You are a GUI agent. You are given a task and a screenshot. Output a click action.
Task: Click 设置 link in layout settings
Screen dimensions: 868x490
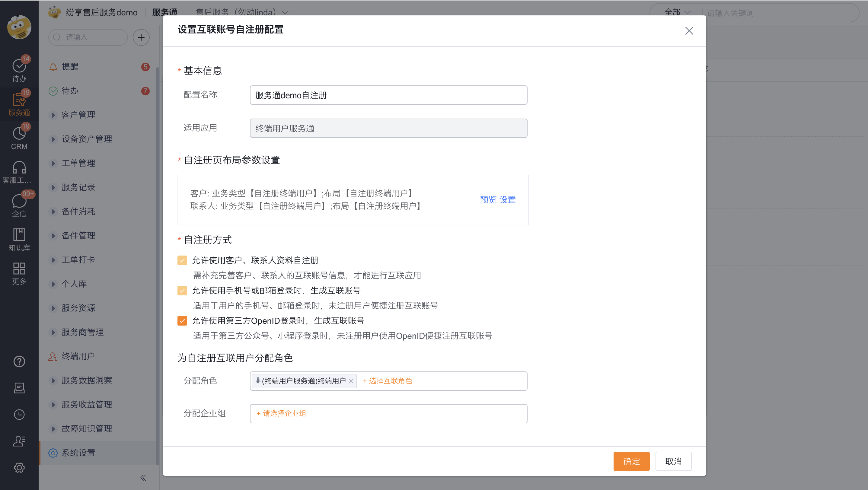[x=507, y=200]
